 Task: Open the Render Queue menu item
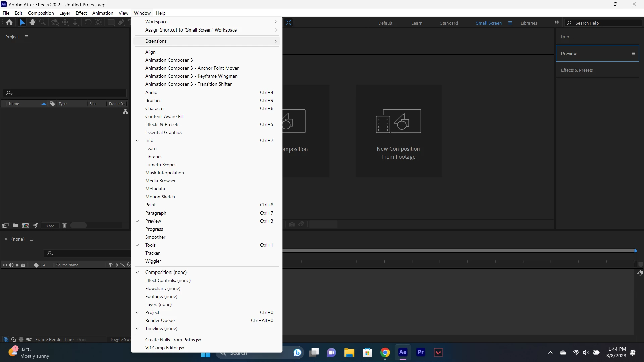pos(160,320)
